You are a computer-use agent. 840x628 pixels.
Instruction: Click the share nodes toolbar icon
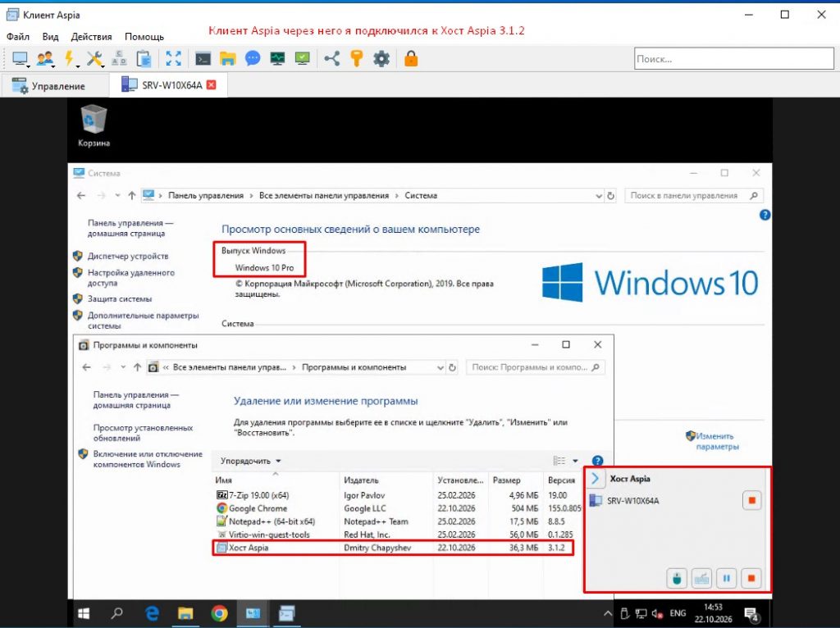pos(331,58)
